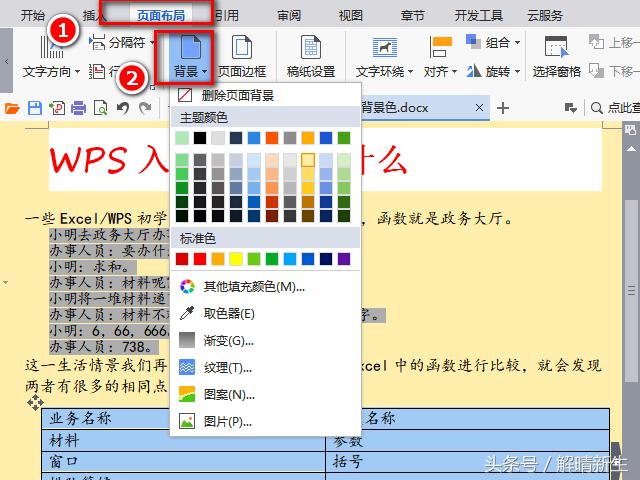Open the 审阅 Review tab

click(289, 16)
